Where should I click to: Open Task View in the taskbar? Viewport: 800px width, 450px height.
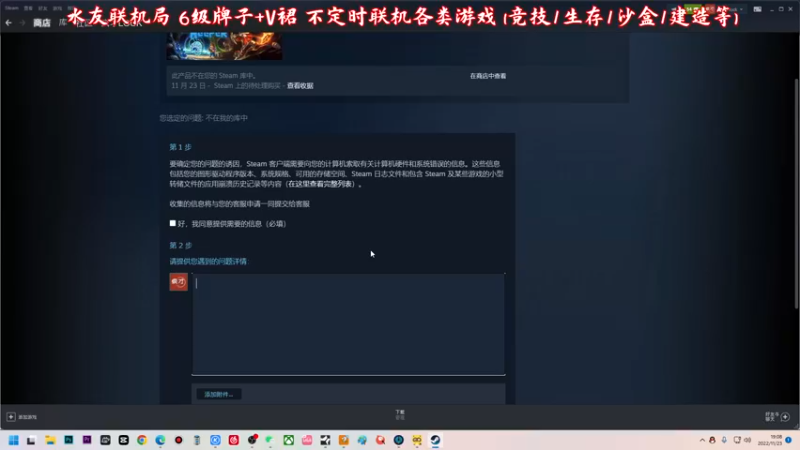[31, 440]
